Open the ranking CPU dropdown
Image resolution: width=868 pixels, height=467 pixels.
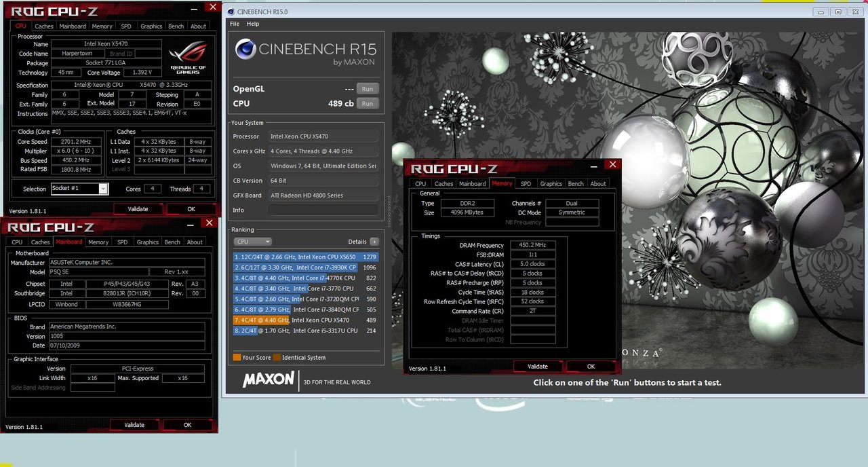coord(252,242)
